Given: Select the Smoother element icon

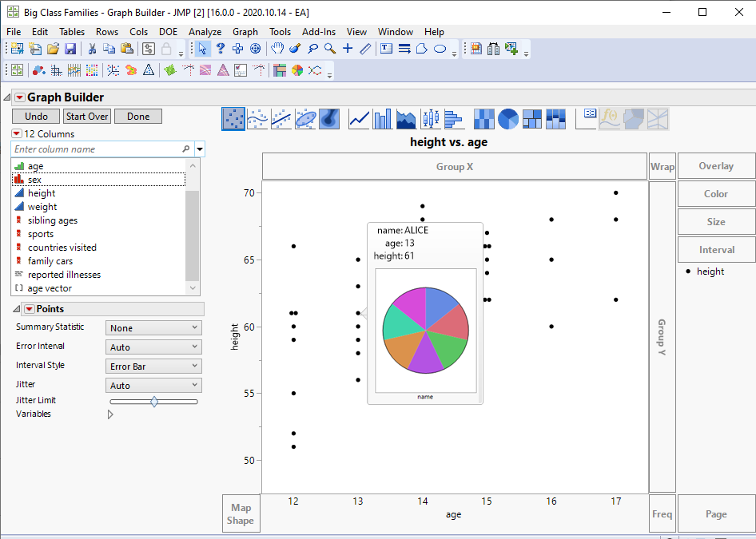Looking at the screenshot, I should (257, 119).
